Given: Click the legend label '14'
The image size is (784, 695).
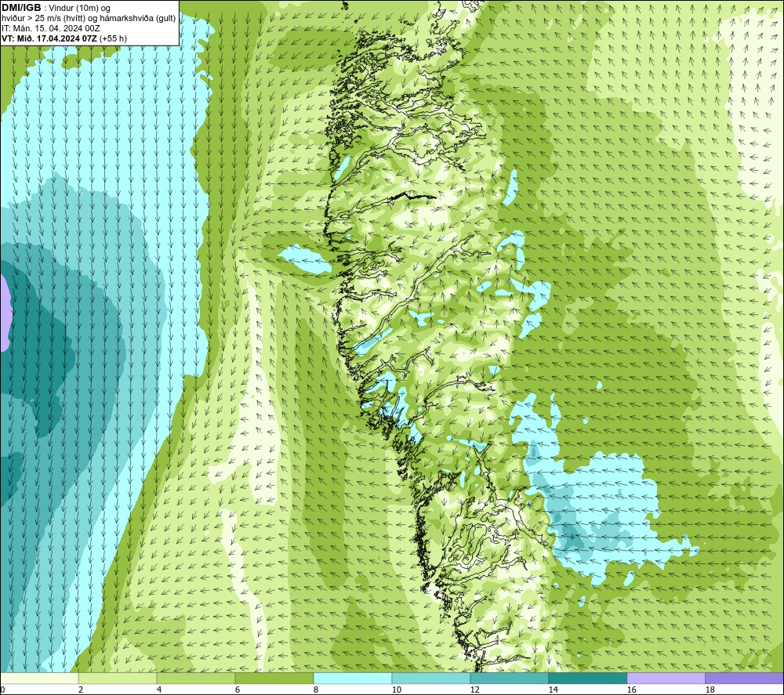Looking at the screenshot, I should (x=553, y=690).
